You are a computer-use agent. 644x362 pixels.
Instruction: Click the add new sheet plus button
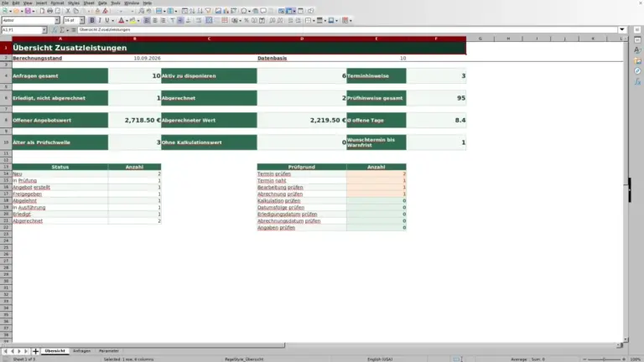pos(35,351)
